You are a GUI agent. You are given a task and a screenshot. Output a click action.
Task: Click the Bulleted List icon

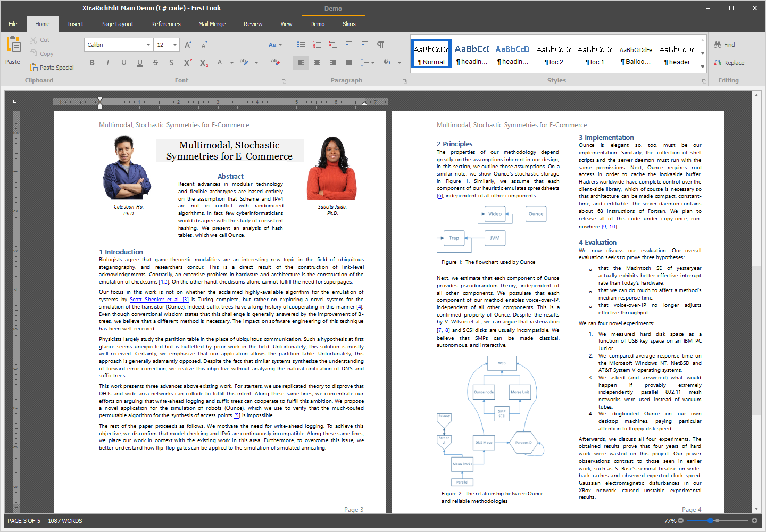(x=301, y=45)
